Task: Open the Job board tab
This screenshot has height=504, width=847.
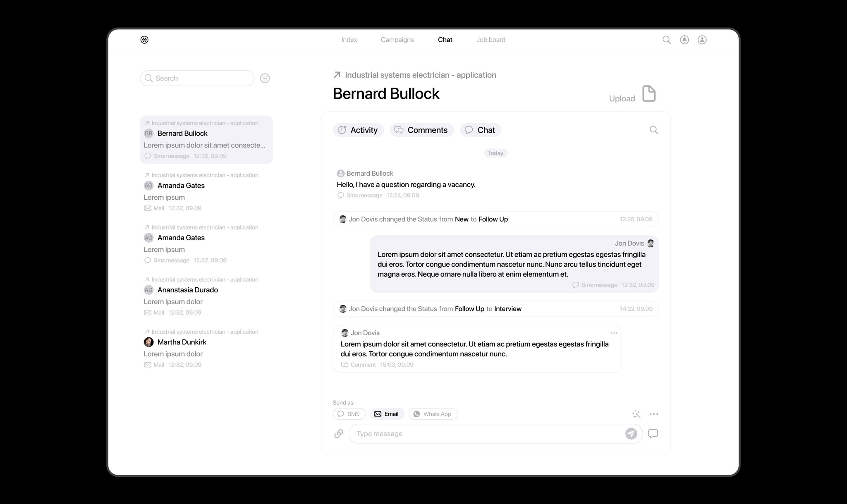Action: point(490,40)
